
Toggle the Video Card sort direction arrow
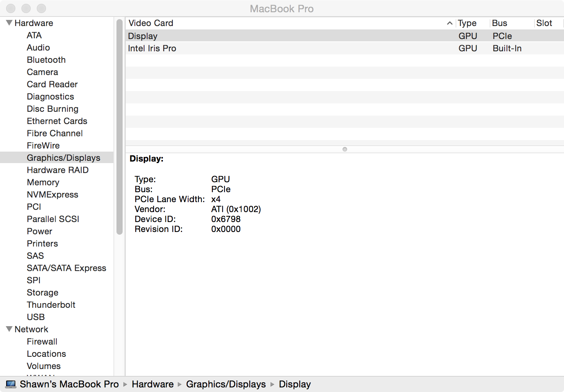click(x=450, y=23)
